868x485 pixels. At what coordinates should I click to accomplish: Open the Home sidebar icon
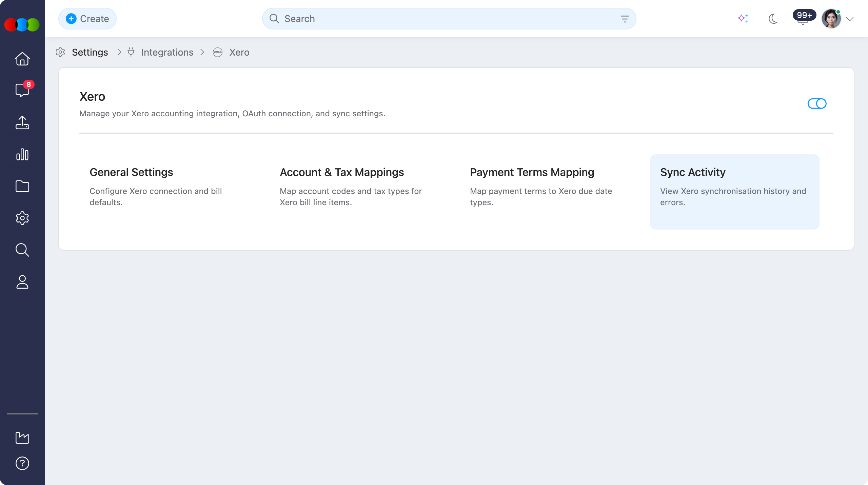[x=22, y=59]
